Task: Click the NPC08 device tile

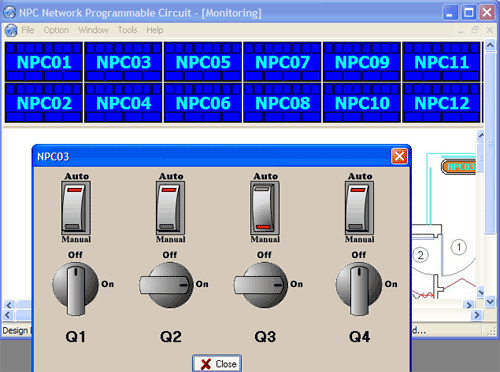Action: click(282, 103)
